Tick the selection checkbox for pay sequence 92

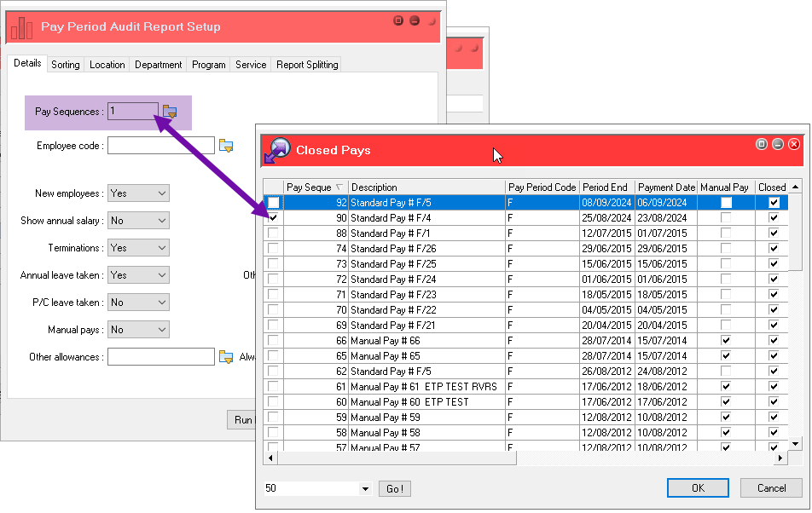(x=273, y=203)
